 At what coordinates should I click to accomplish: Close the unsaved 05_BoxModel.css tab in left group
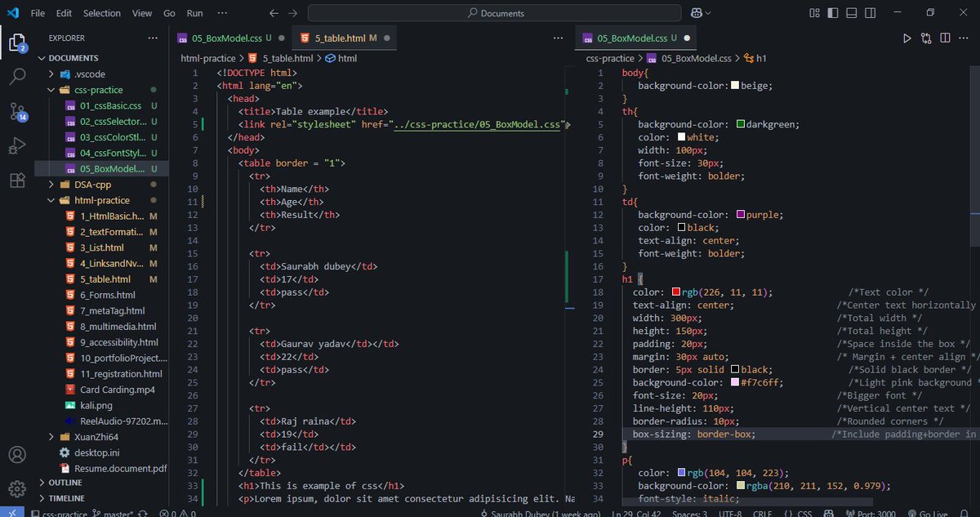coord(281,38)
